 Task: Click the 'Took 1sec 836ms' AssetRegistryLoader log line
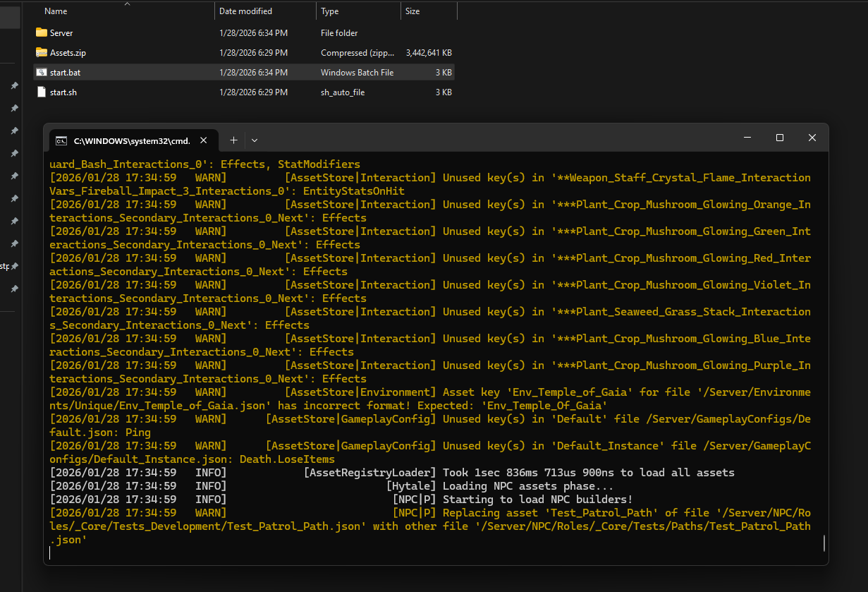(x=392, y=473)
